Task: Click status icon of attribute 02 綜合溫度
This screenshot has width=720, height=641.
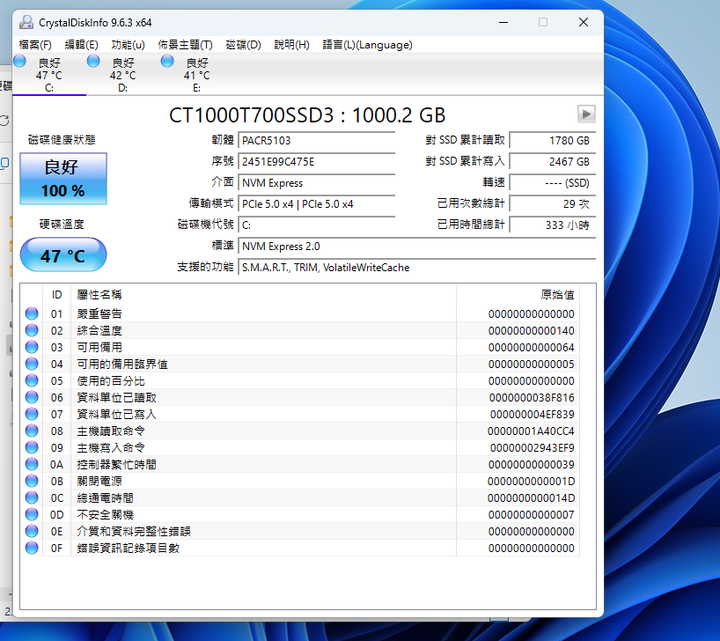Action: coord(32,330)
